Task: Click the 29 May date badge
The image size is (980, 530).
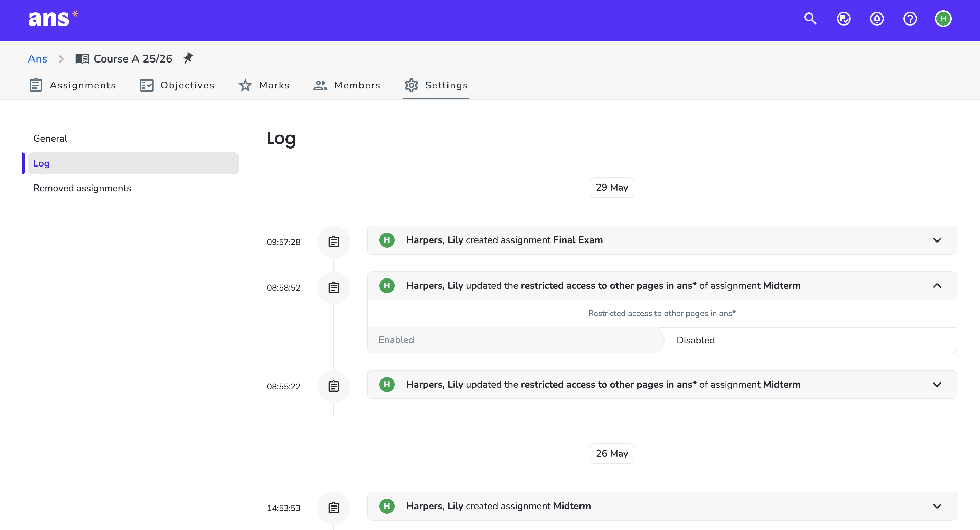Action: [x=612, y=187]
